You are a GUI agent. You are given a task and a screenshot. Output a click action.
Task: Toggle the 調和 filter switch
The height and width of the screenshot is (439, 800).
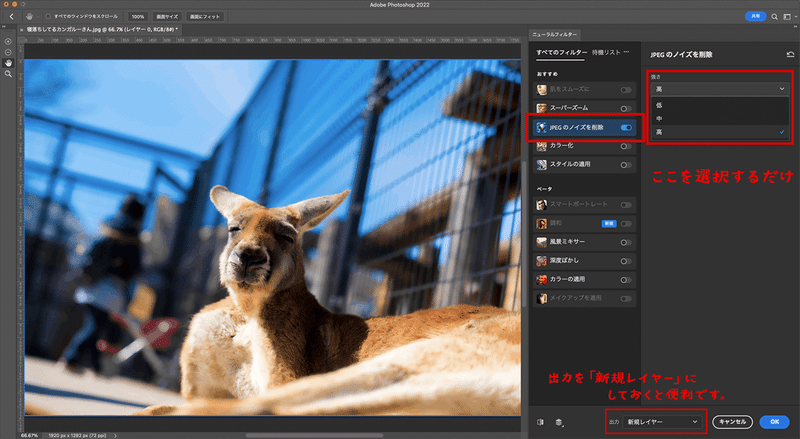626,224
